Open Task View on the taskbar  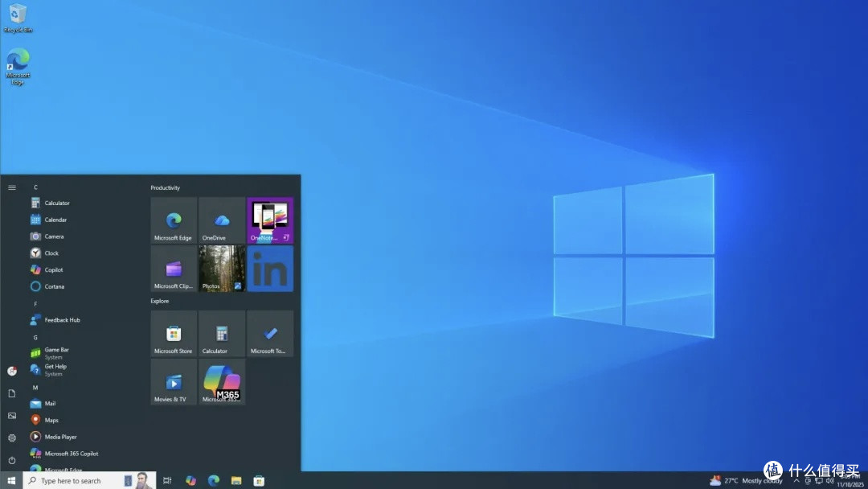167,481
